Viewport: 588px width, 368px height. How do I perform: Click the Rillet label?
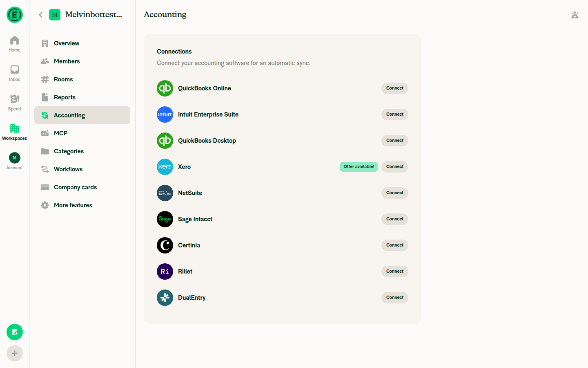pos(185,272)
